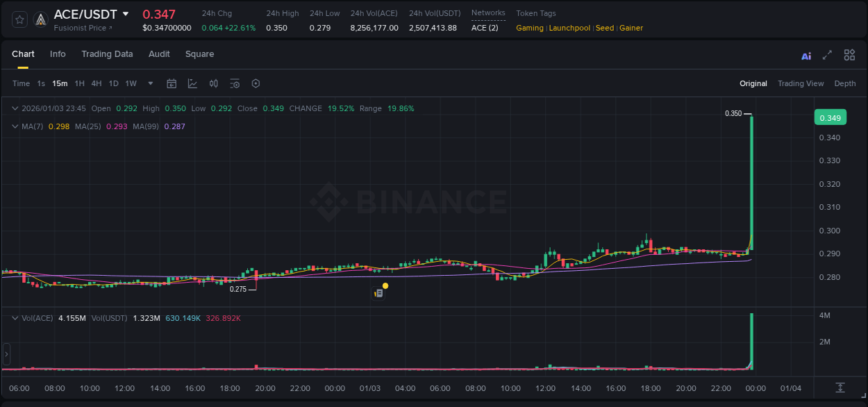The width and height of the screenshot is (868, 407).
Task: Select the chart style icon next to the calendar
Action: 192,83
